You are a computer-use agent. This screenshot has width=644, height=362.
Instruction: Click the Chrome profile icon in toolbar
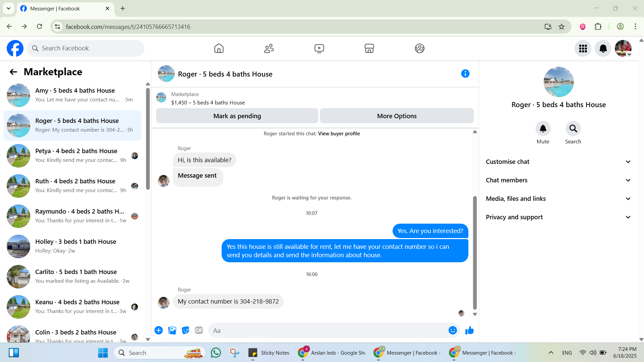click(620, 27)
